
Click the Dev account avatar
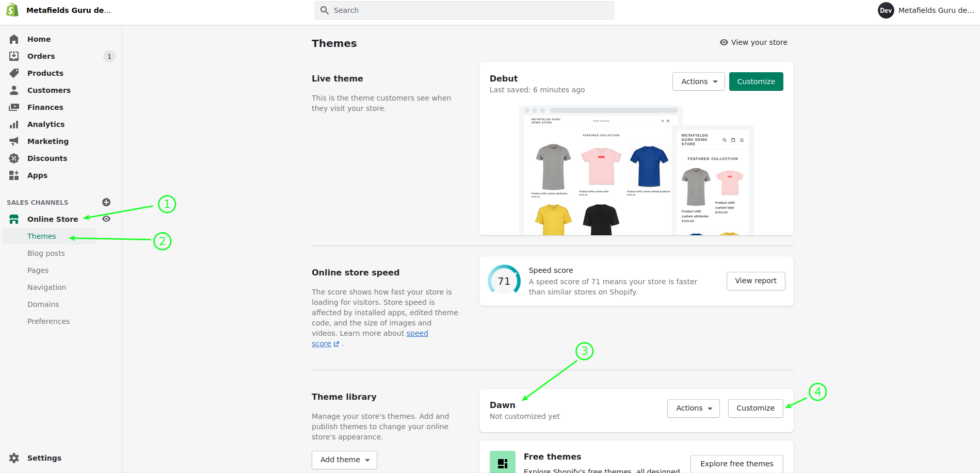pos(886,10)
